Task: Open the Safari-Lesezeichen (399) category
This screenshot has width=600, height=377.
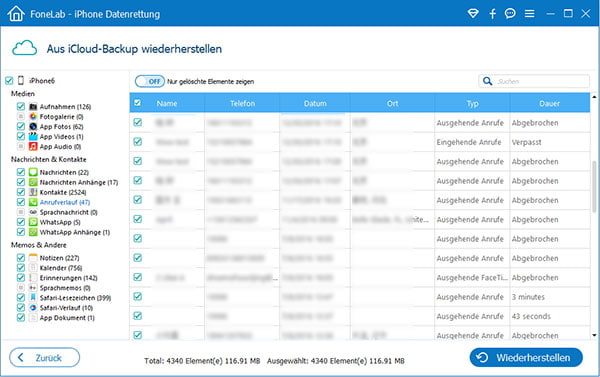Action: [75, 298]
